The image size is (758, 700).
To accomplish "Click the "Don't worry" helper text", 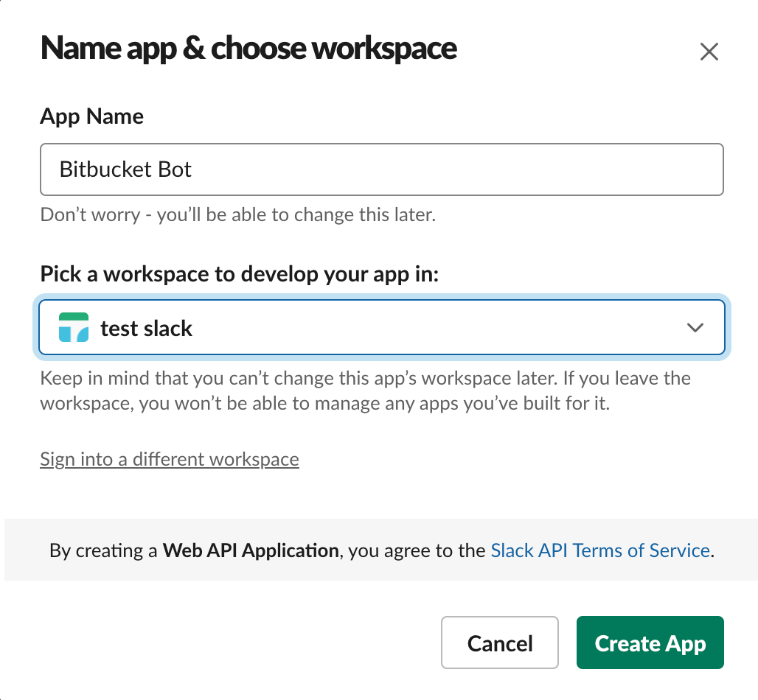I will pos(238,215).
